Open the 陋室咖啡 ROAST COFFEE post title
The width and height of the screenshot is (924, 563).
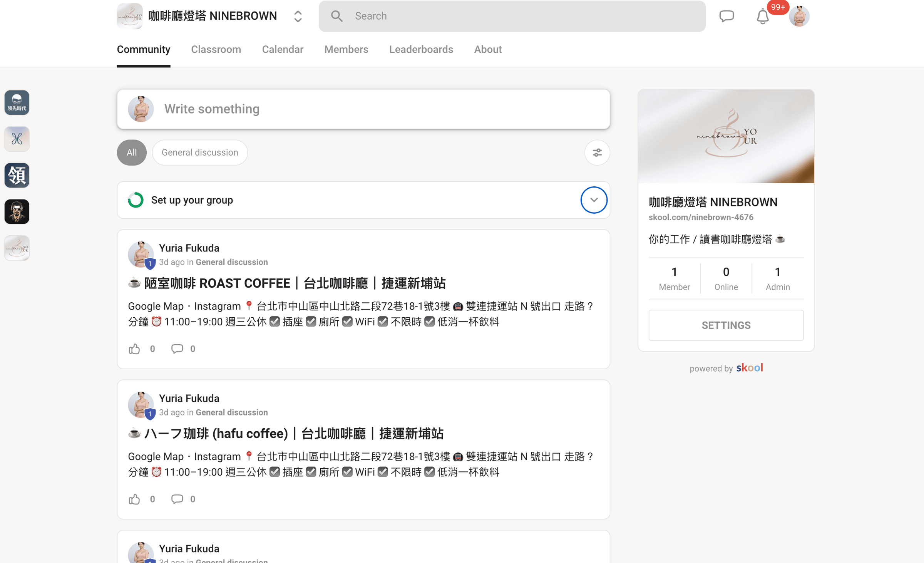pyautogui.click(x=287, y=283)
